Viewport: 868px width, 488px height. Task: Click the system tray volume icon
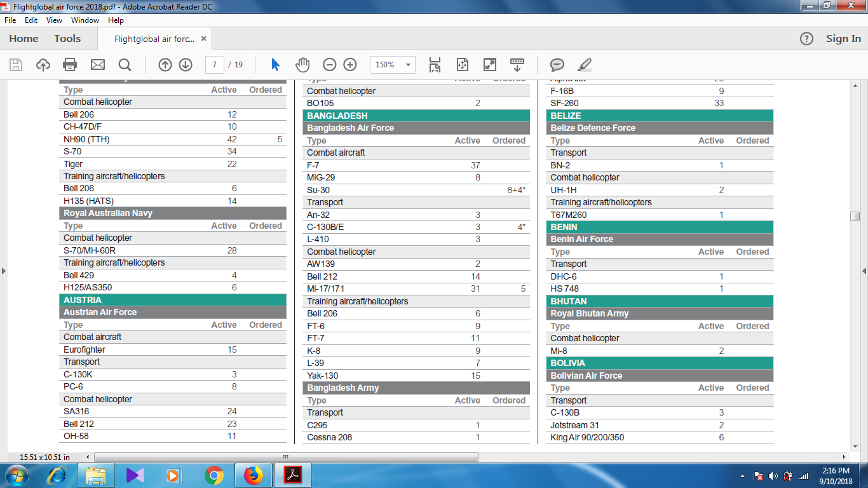click(773, 476)
